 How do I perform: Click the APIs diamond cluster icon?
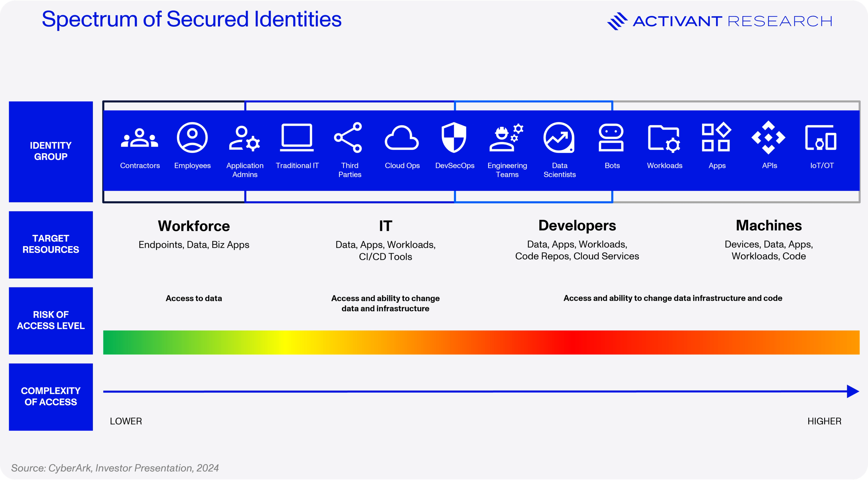pyautogui.click(x=768, y=137)
